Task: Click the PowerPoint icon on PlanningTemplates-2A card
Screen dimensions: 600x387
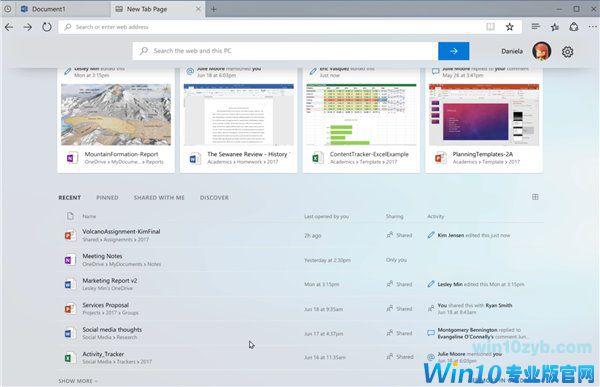Action: coord(440,158)
